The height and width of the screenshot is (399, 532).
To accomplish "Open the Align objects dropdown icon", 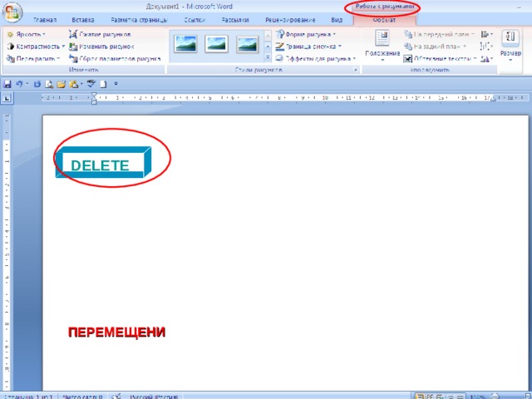I will tap(486, 34).
